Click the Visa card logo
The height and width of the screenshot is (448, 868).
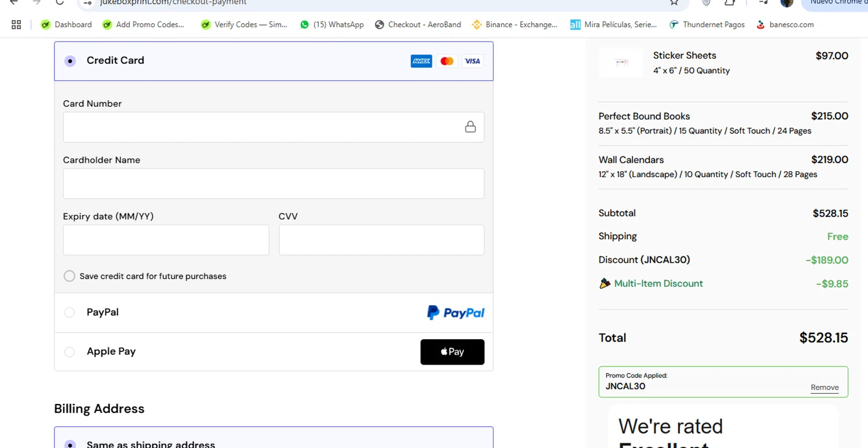click(472, 61)
